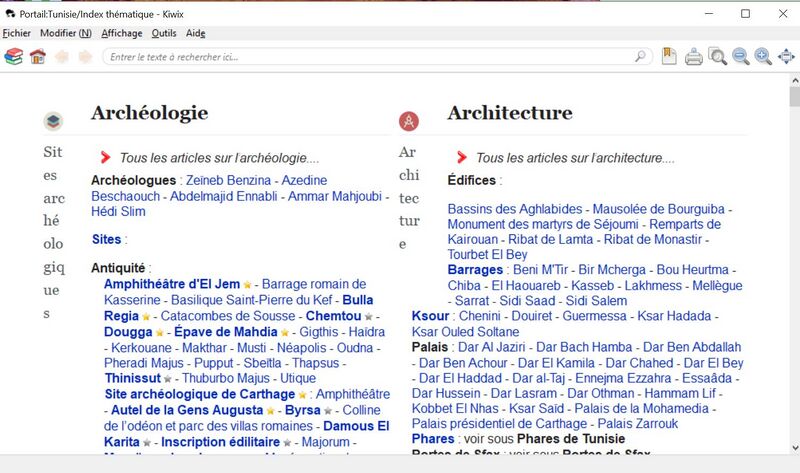Open the bookmark icon in toolbar
The height and width of the screenshot is (473, 800).
tap(669, 56)
